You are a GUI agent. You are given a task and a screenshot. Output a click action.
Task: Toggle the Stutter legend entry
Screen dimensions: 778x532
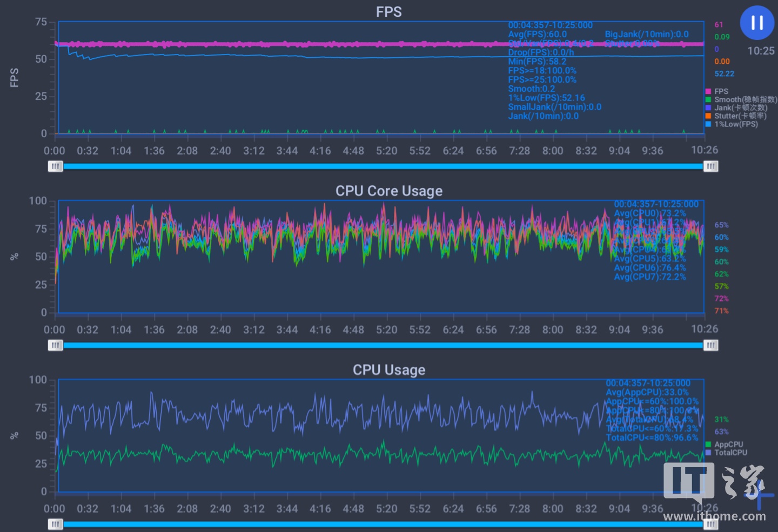coord(708,116)
